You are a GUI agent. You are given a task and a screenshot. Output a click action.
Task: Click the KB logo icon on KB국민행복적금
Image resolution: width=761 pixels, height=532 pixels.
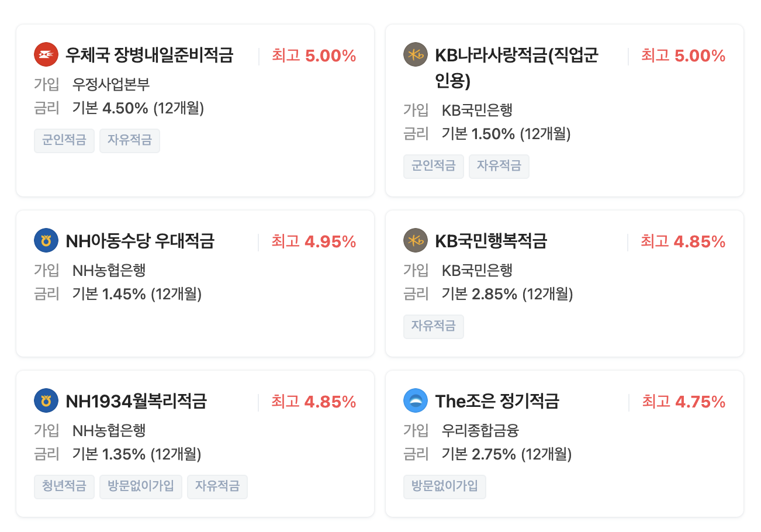click(416, 241)
